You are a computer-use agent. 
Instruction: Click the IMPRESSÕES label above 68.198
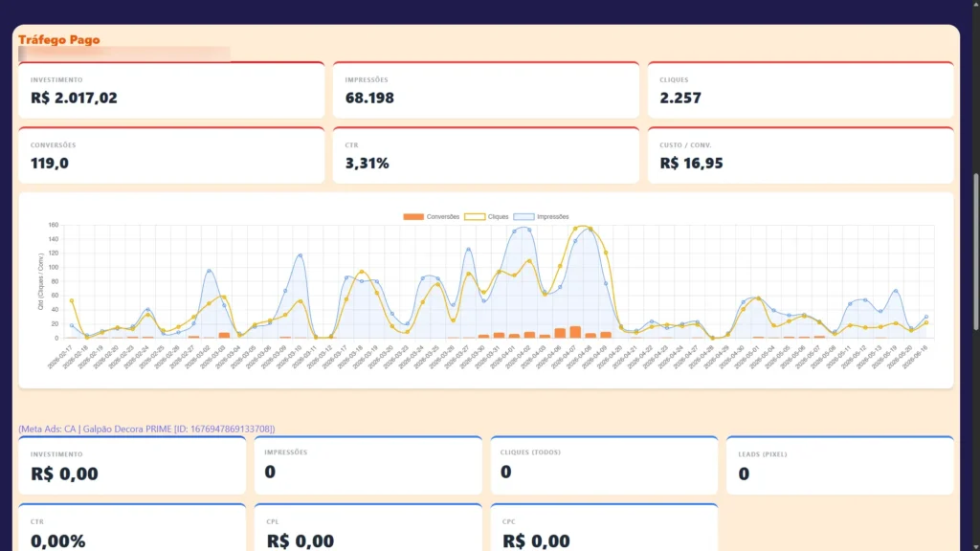point(367,80)
